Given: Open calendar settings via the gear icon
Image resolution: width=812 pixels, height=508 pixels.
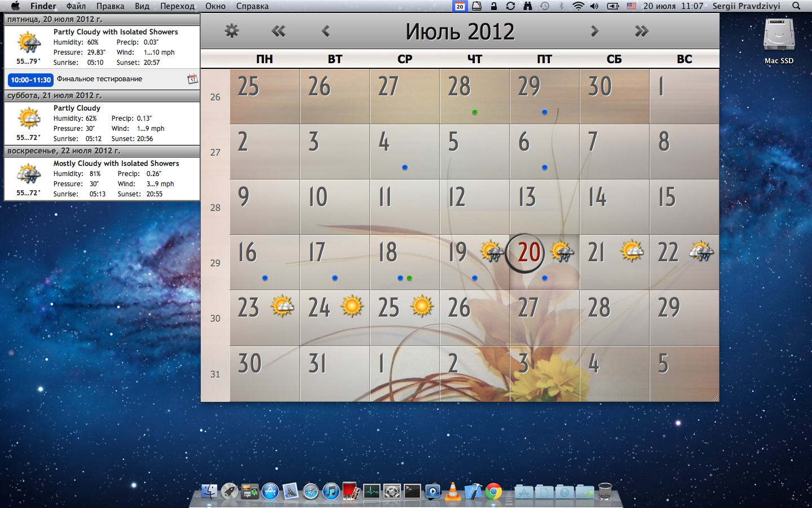Looking at the screenshot, I should pos(231,31).
